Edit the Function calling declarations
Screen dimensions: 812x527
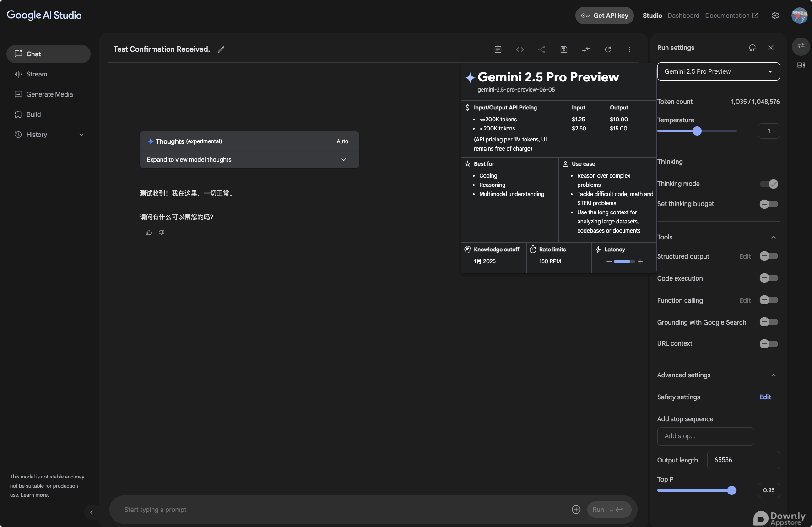[745, 300]
